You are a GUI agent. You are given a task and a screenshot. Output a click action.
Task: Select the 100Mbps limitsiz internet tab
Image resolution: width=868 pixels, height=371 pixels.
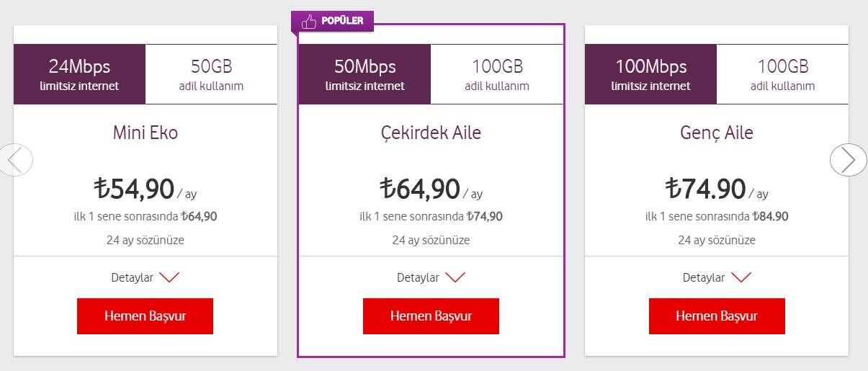(x=650, y=74)
